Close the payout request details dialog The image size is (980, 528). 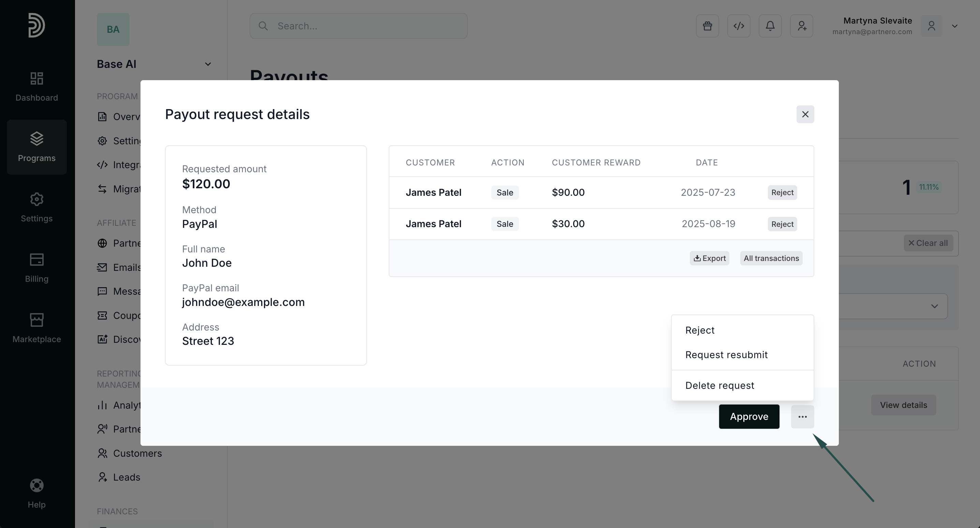805,114
